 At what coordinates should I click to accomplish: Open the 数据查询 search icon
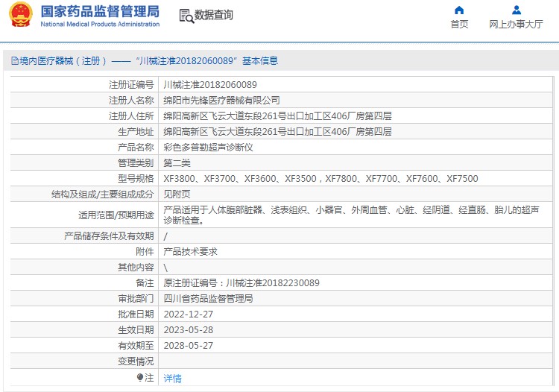[186, 16]
